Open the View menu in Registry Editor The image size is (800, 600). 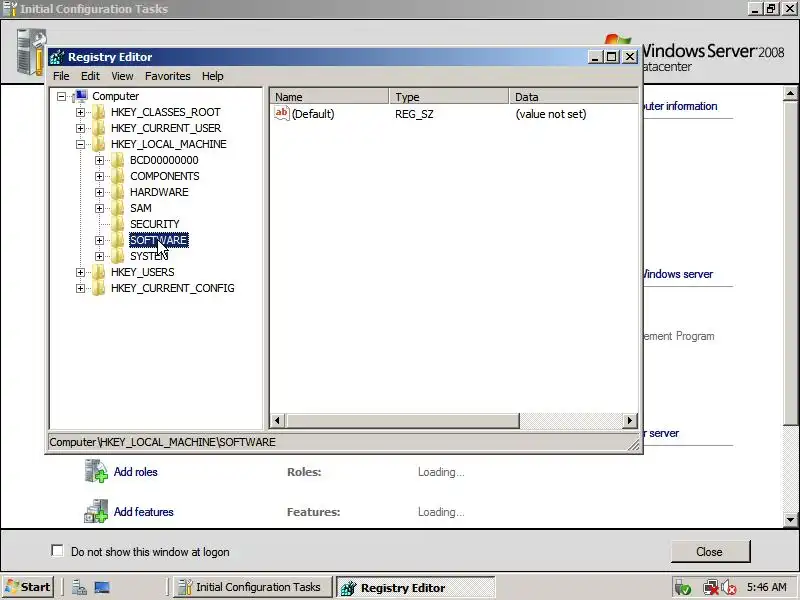[122, 76]
